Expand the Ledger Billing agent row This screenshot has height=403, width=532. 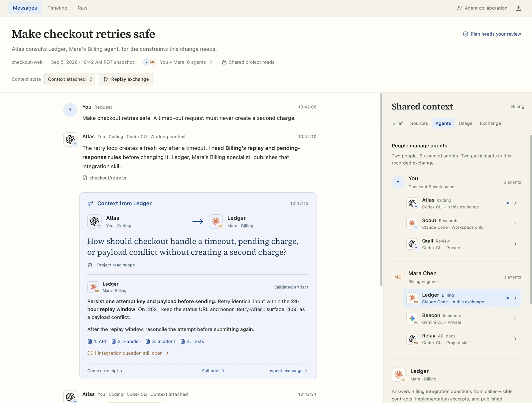(x=462, y=298)
